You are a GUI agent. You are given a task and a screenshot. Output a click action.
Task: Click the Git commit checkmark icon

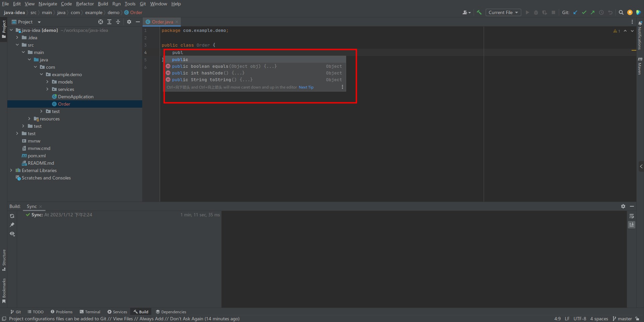coord(584,12)
